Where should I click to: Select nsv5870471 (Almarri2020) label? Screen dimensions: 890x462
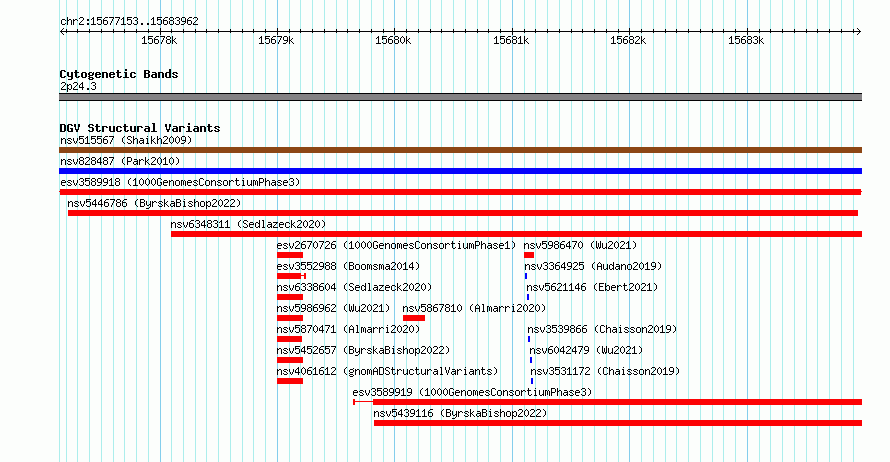[348, 329]
